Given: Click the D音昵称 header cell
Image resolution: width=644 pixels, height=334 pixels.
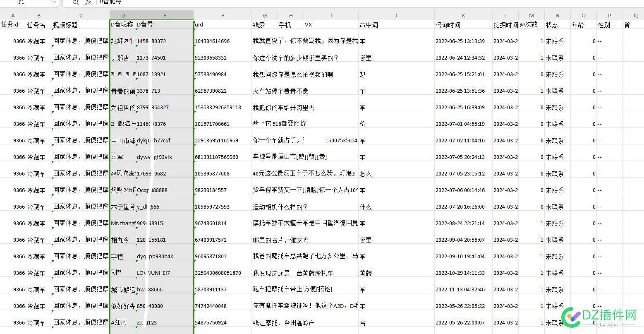Looking at the screenshot, I should [x=123, y=24].
